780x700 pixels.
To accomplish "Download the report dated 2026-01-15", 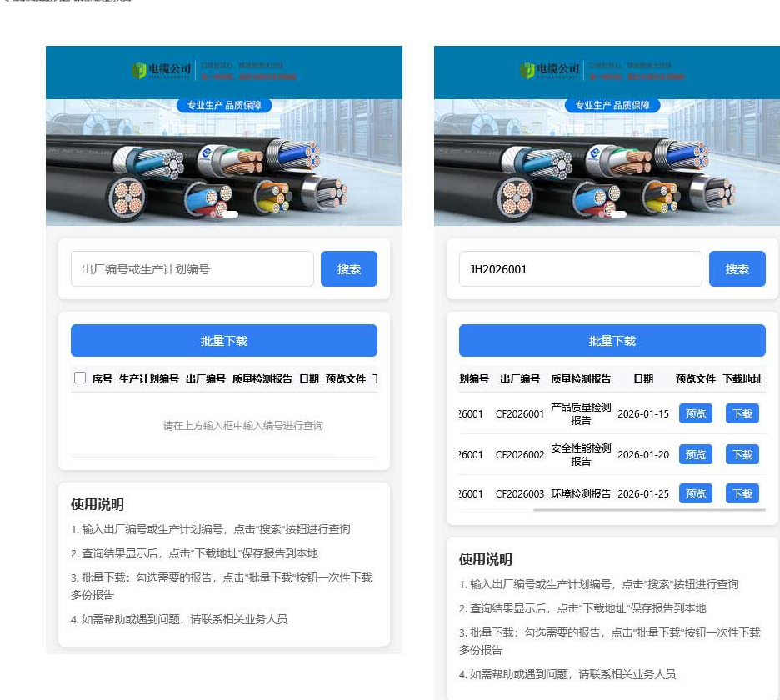I will point(742,413).
